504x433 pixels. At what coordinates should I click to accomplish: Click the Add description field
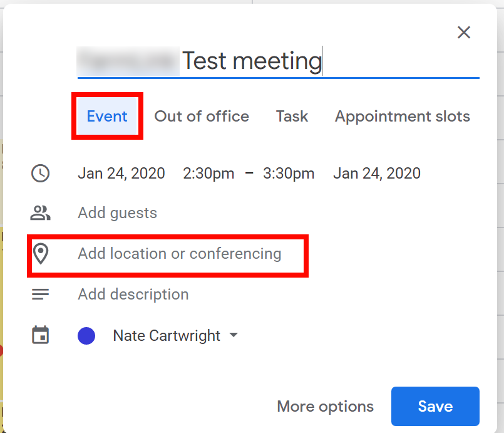pos(133,294)
